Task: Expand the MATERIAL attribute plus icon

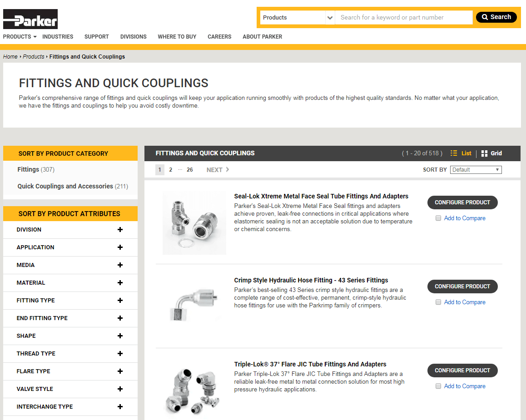Action: pos(120,283)
